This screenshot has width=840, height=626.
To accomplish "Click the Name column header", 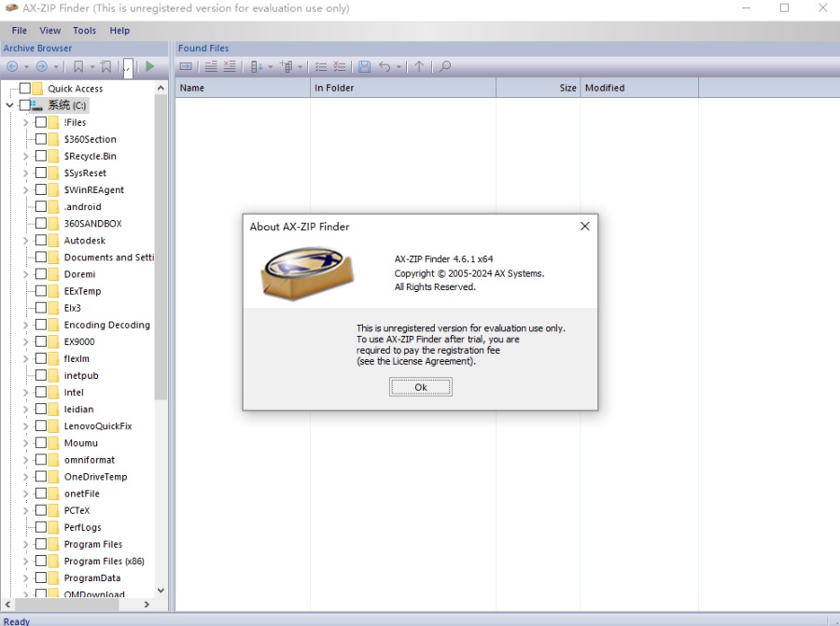I will [x=243, y=88].
